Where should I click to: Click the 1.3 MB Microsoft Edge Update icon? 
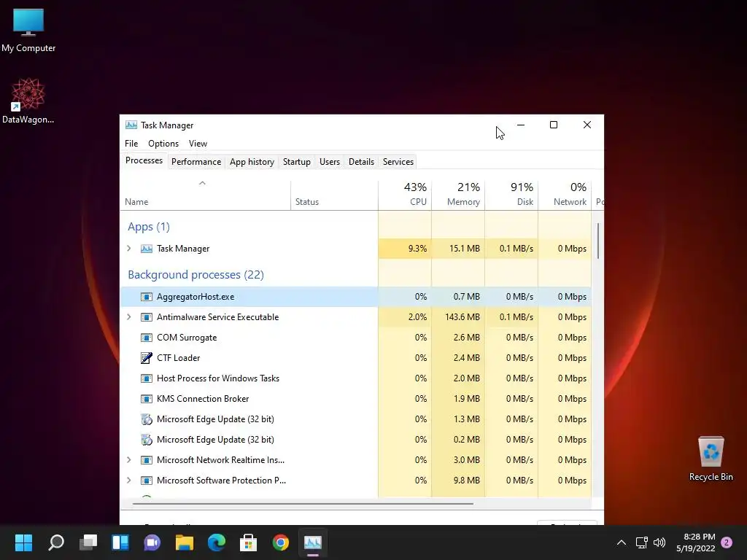pyautogui.click(x=146, y=419)
